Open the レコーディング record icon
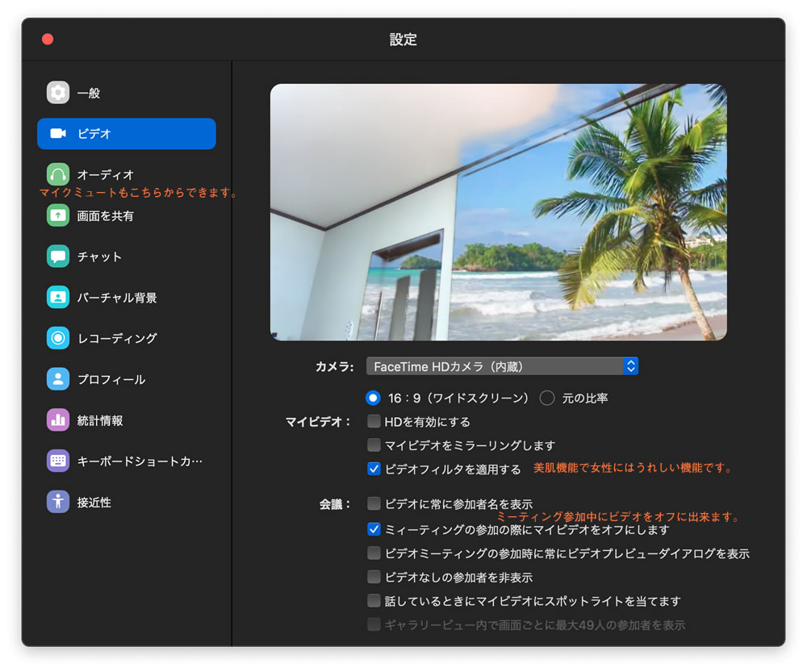 tap(57, 338)
